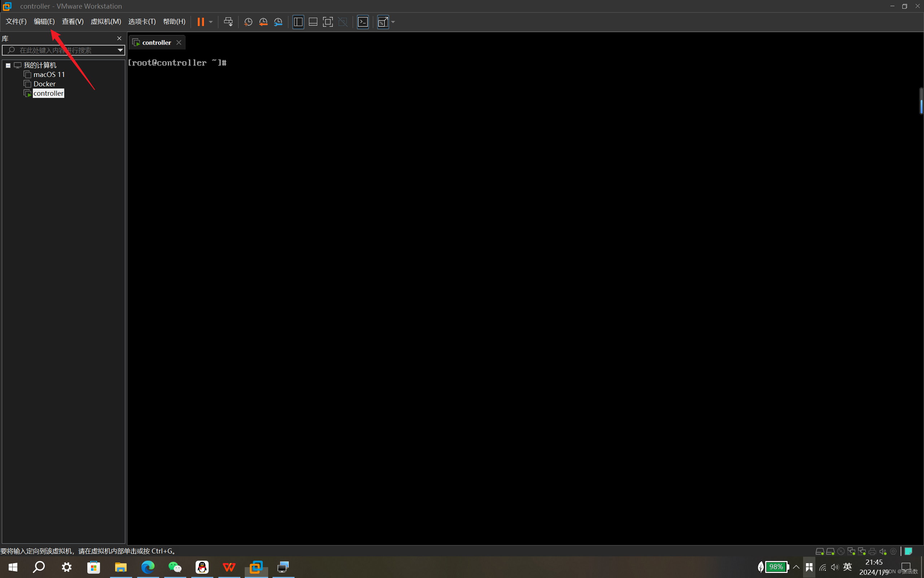Screen dimensions: 924x578
Task: Click the VMware Workstation taskbar icon
Action: (256, 567)
